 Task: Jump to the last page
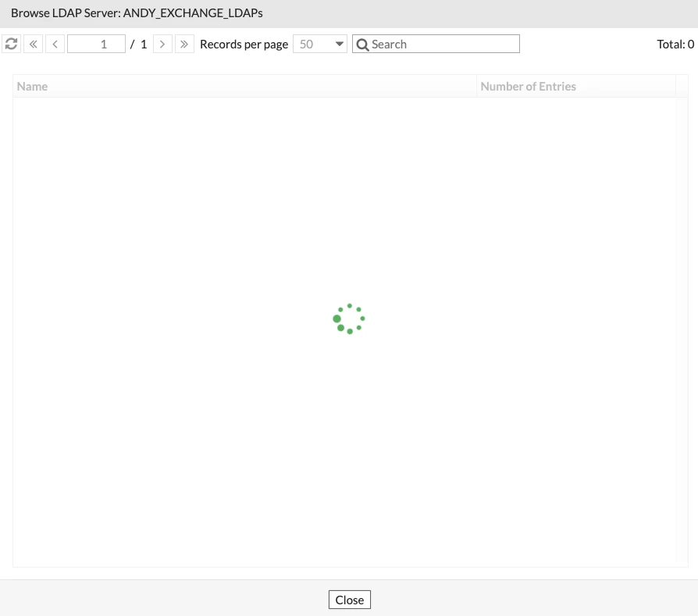(184, 44)
